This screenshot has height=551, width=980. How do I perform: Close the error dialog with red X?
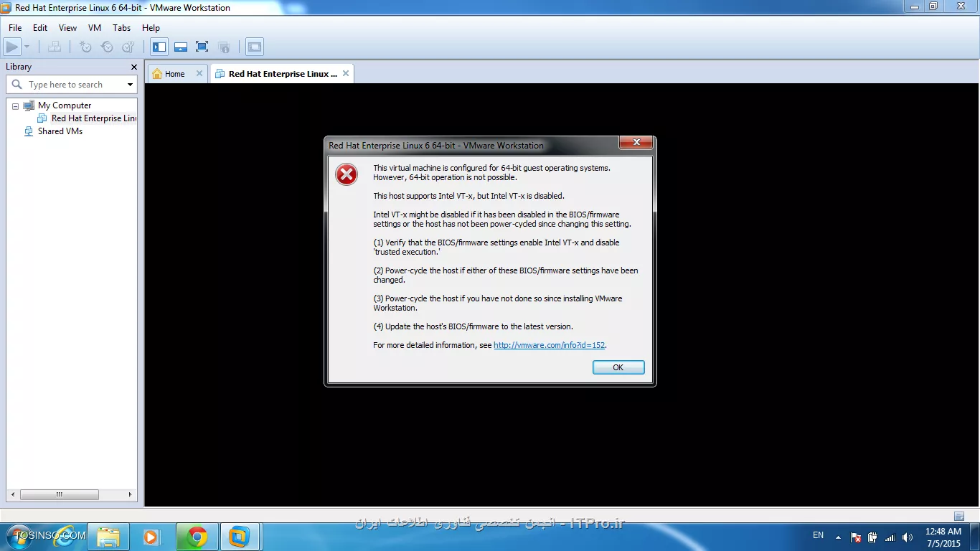coord(636,143)
